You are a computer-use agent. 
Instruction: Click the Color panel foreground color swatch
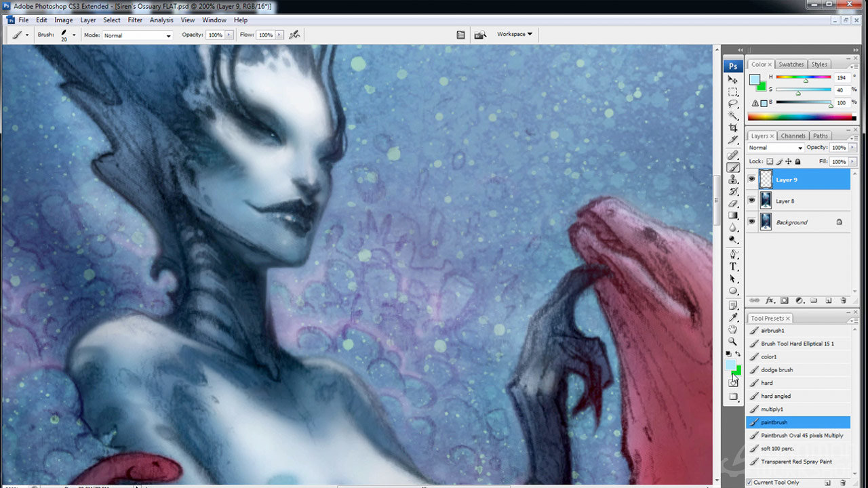[754, 79]
